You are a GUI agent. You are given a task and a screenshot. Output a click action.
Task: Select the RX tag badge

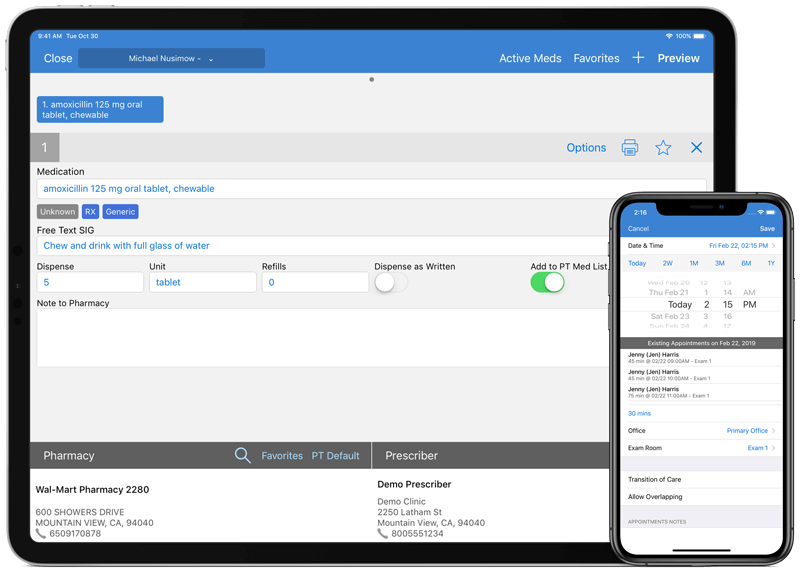coord(90,212)
